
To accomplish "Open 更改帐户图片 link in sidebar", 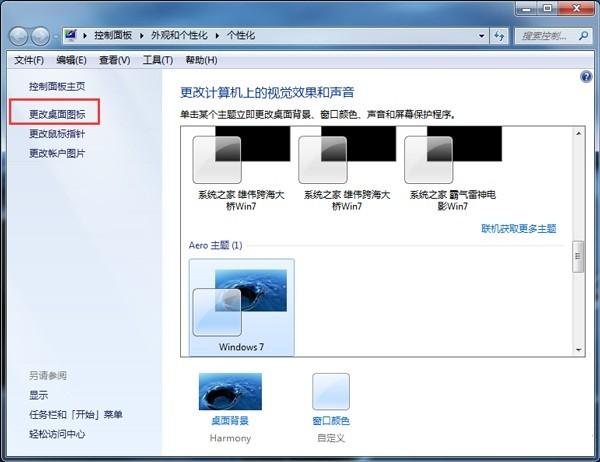I will click(x=57, y=153).
